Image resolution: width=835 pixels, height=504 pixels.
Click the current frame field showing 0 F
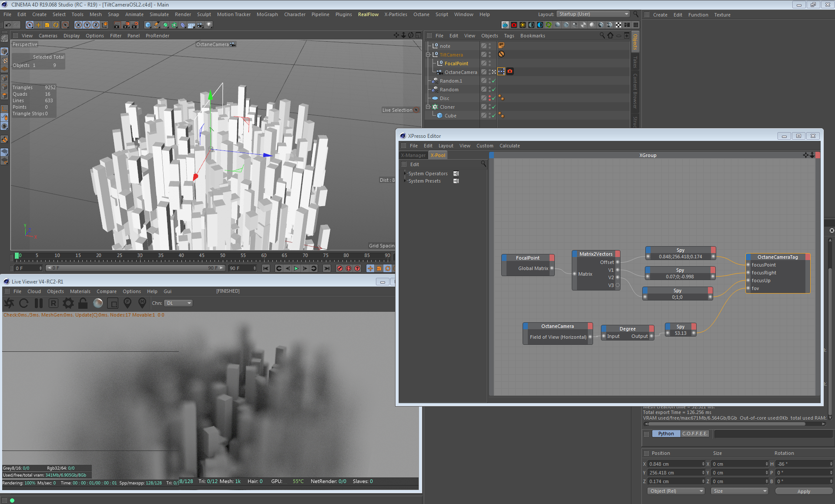28,268
